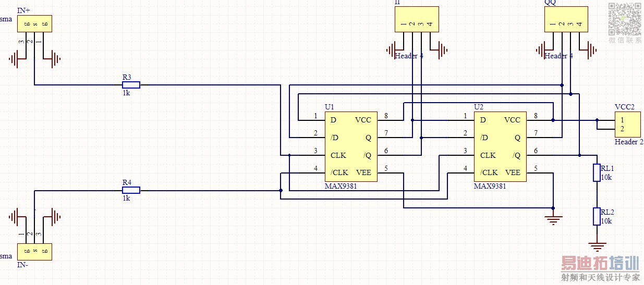The width and height of the screenshot is (644, 285).
Task: Select the II Header 4 connector body
Action: click(417, 19)
